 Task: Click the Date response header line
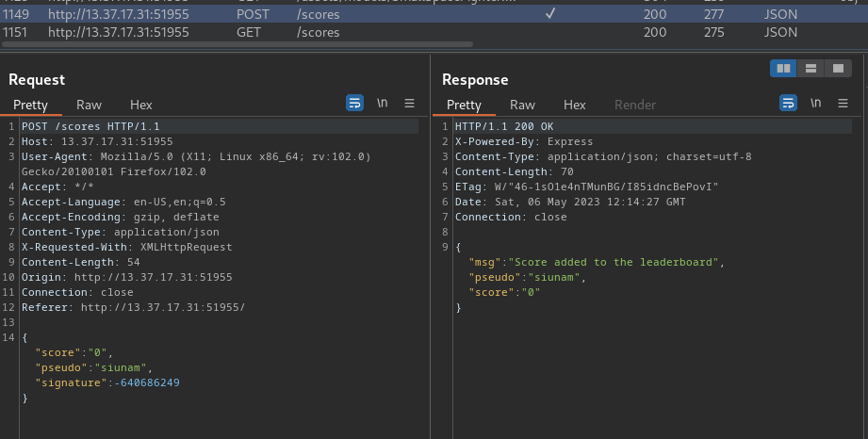click(569, 202)
